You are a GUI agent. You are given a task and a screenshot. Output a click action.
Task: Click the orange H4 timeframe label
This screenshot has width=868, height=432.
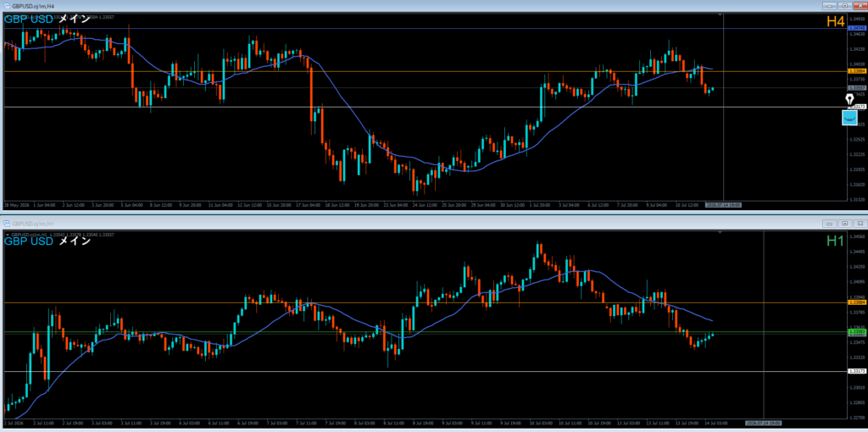pyautogui.click(x=835, y=21)
